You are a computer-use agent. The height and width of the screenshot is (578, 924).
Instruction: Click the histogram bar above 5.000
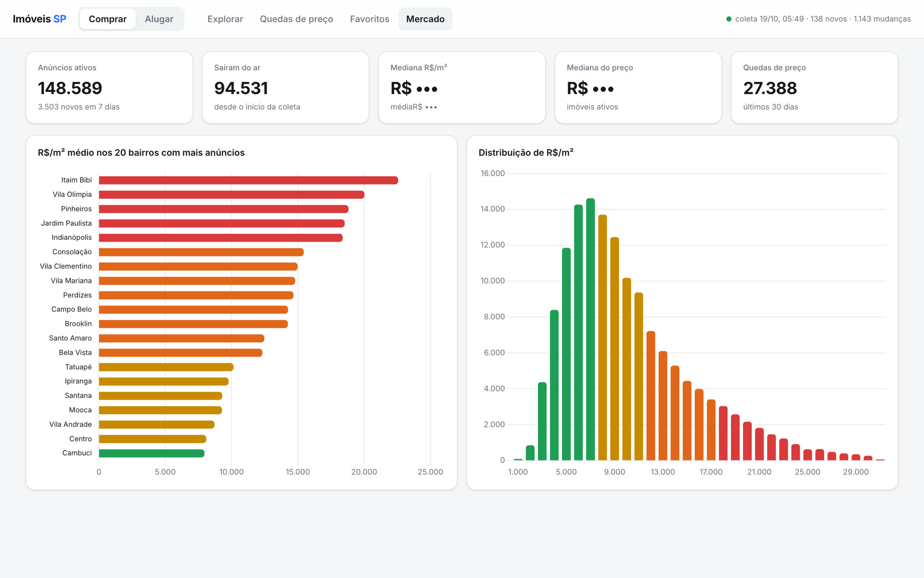point(566,354)
